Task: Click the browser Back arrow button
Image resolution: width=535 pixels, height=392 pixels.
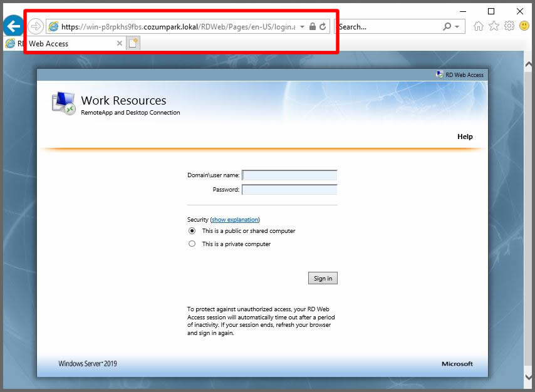Action: [x=14, y=26]
